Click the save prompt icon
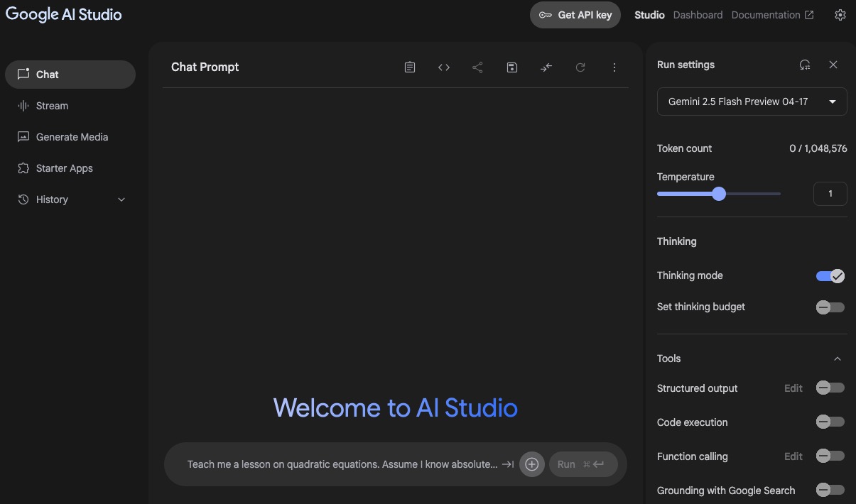 (511, 67)
